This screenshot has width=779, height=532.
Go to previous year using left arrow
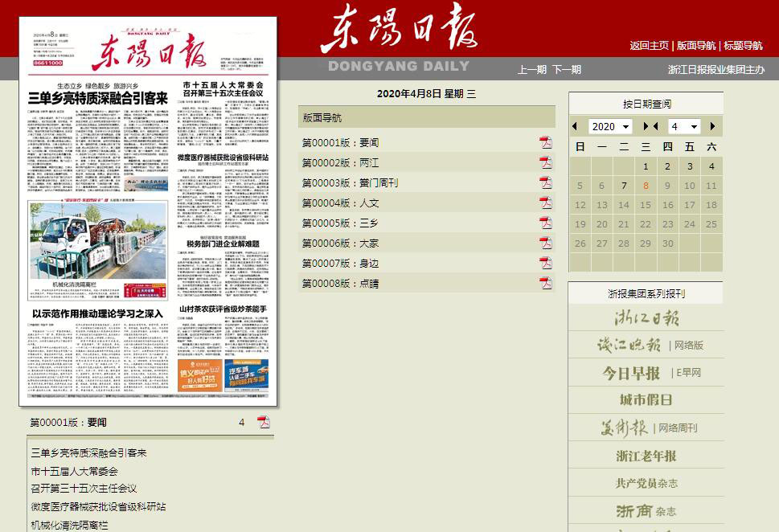point(575,127)
